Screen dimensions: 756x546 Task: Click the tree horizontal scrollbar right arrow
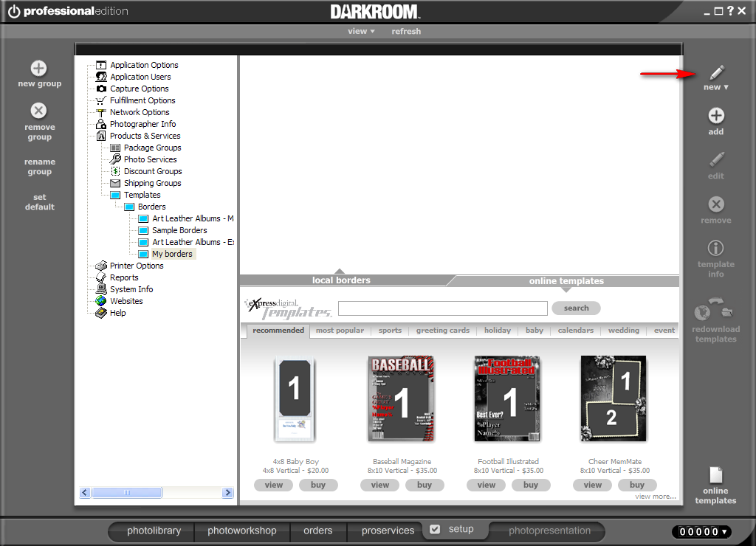[228, 493]
